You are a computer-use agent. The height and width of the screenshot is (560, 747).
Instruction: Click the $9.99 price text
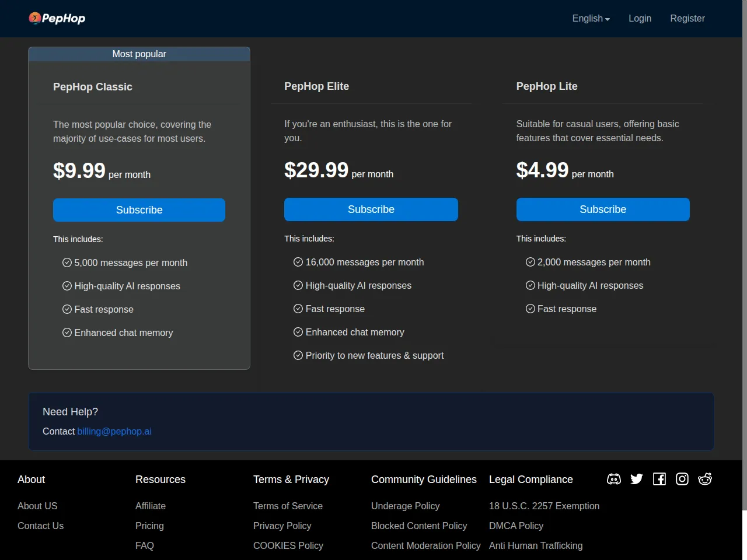pyautogui.click(x=79, y=171)
